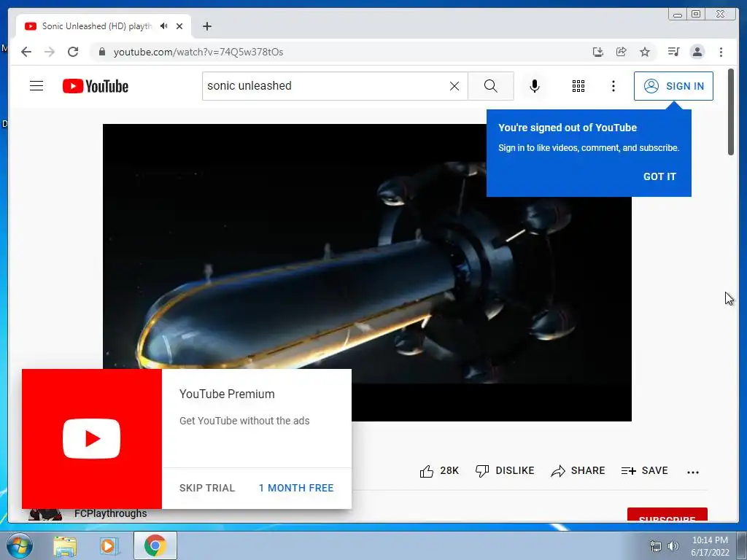This screenshot has height=560, width=747.
Task: Choose 1 MONTH FREE offer
Action: pyautogui.click(x=296, y=488)
